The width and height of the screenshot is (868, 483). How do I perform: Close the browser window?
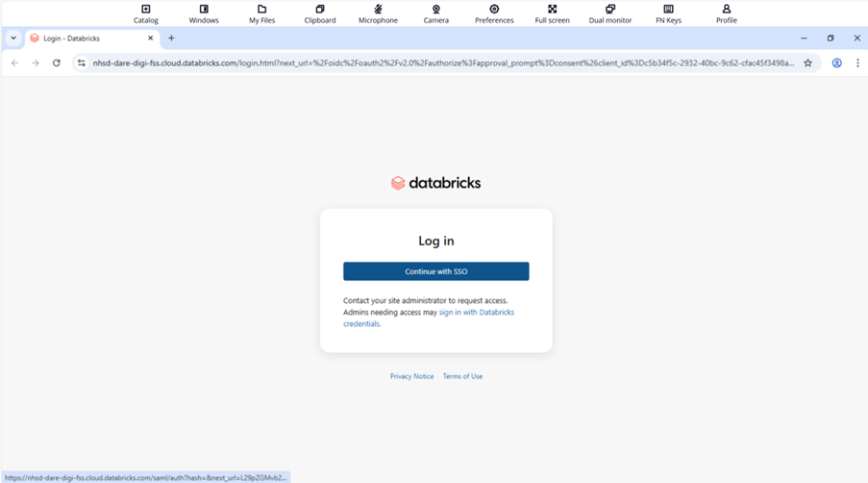[856, 38]
